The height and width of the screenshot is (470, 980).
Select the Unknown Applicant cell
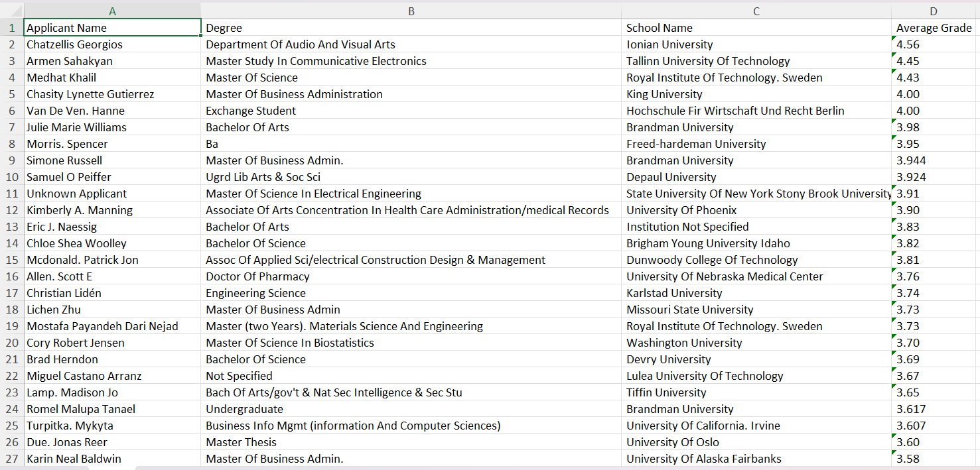[x=112, y=194]
